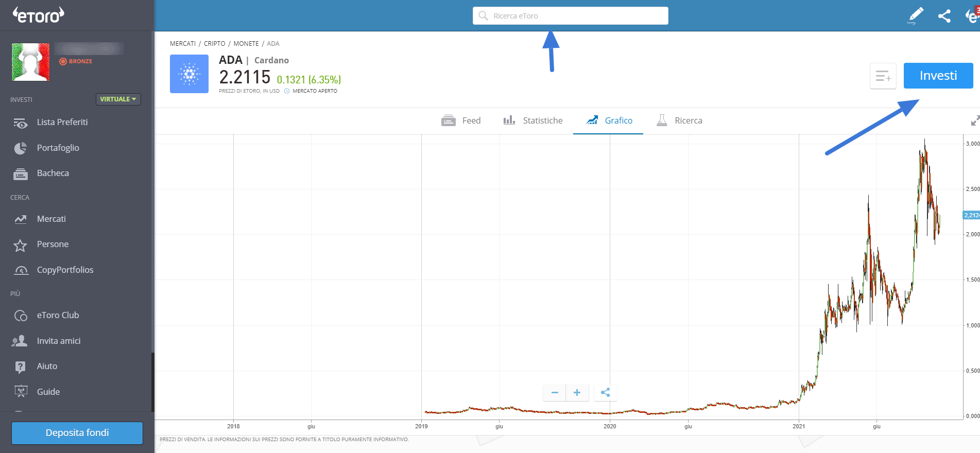Open Bacheca

pyautogui.click(x=53, y=173)
